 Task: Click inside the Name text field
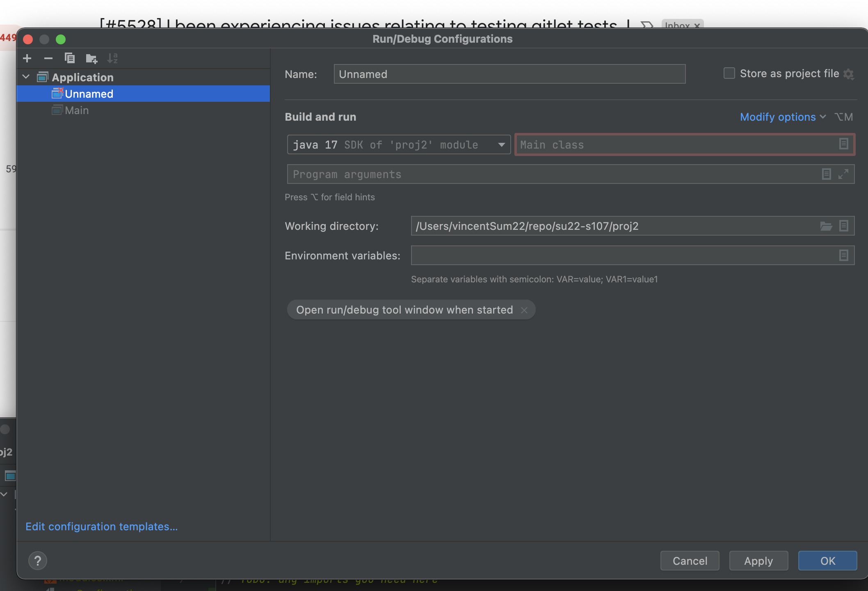coord(509,74)
